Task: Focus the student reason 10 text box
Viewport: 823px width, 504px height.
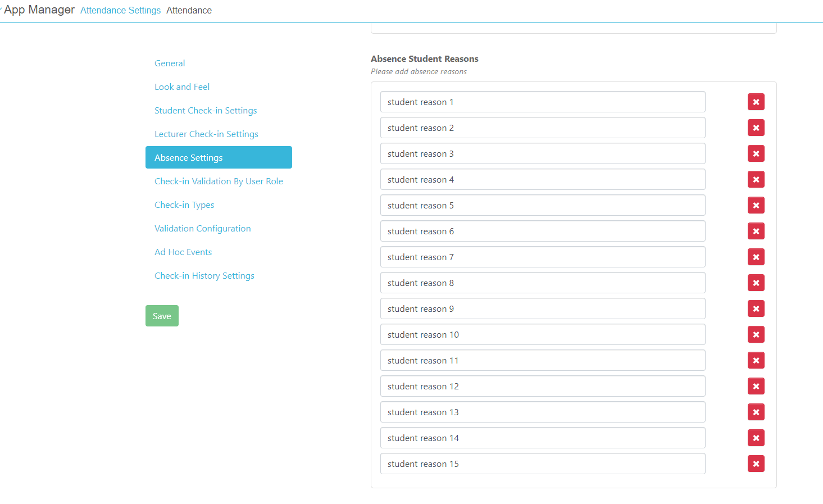Action: tap(542, 334)
